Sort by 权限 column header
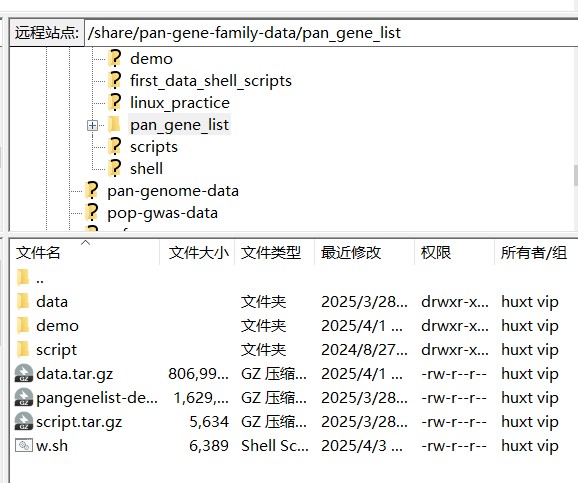Screen dimensions: 578x483 [x=454, y=253]
